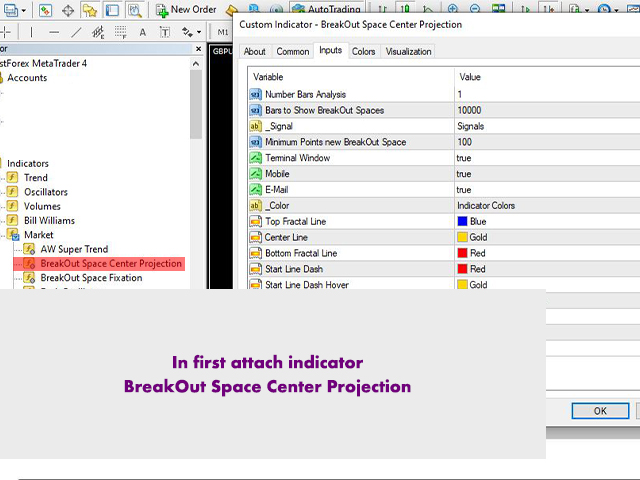This screenshot has width=640, height=480.
Task: Expand the Indicators folder in Navigator
Action: (28, 163)
